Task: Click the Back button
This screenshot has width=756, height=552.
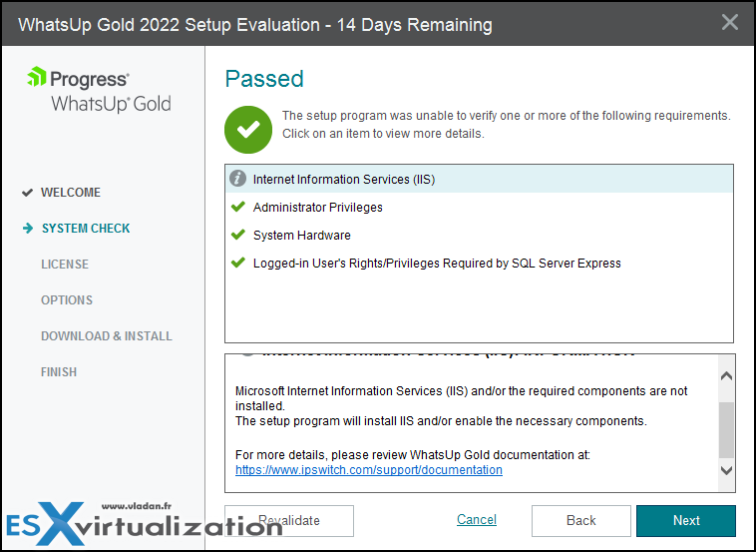Action: click(581, 521)
